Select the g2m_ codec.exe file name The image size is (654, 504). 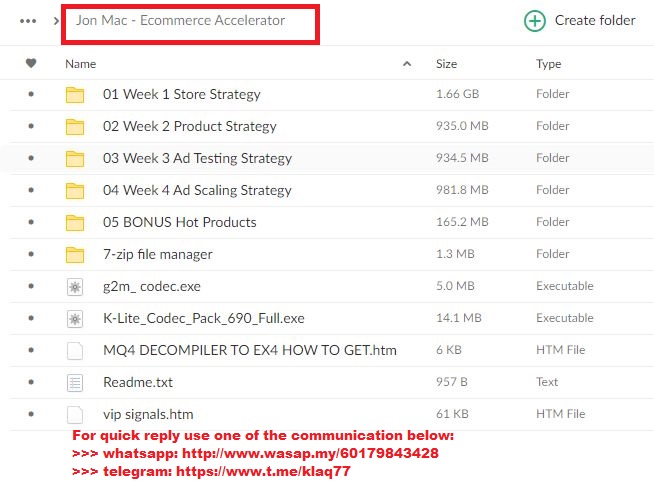tap(152, 287)
